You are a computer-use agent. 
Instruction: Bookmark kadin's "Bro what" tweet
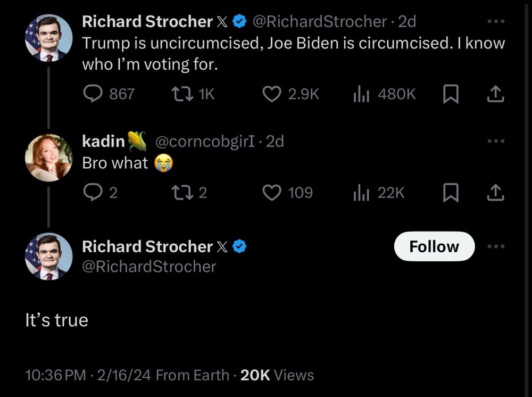451,193
